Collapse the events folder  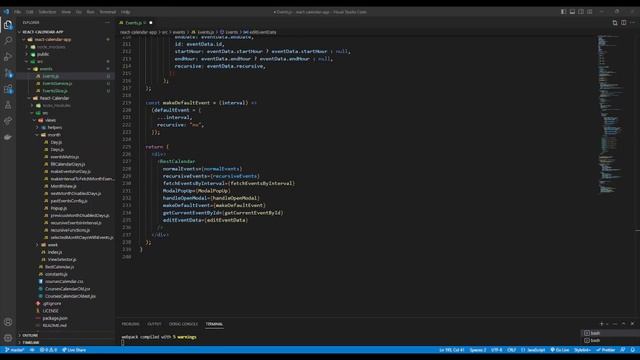tap(46, 69)
